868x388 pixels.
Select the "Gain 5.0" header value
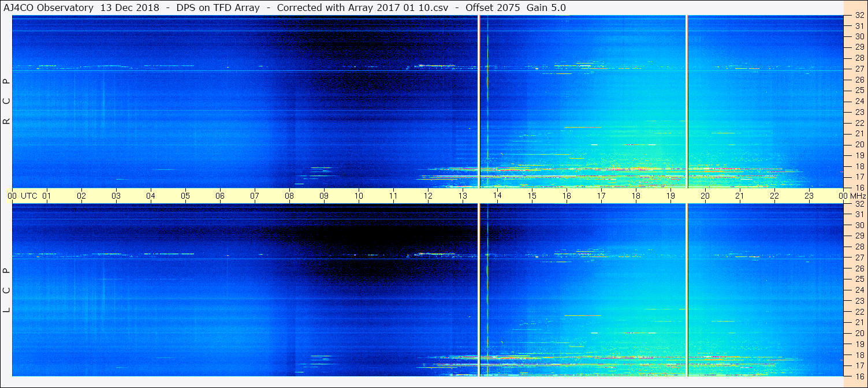coord(546,8)
